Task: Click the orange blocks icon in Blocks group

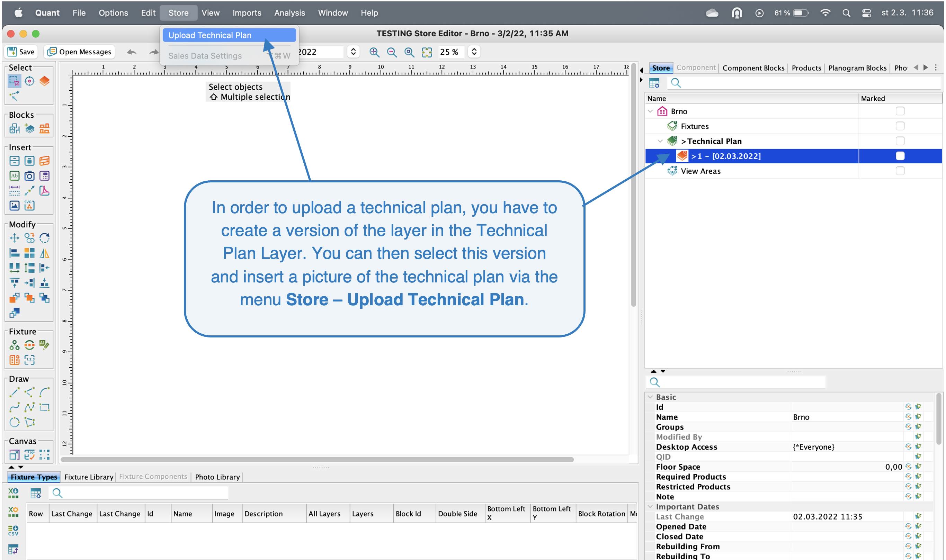Action: tap(45, 129)
